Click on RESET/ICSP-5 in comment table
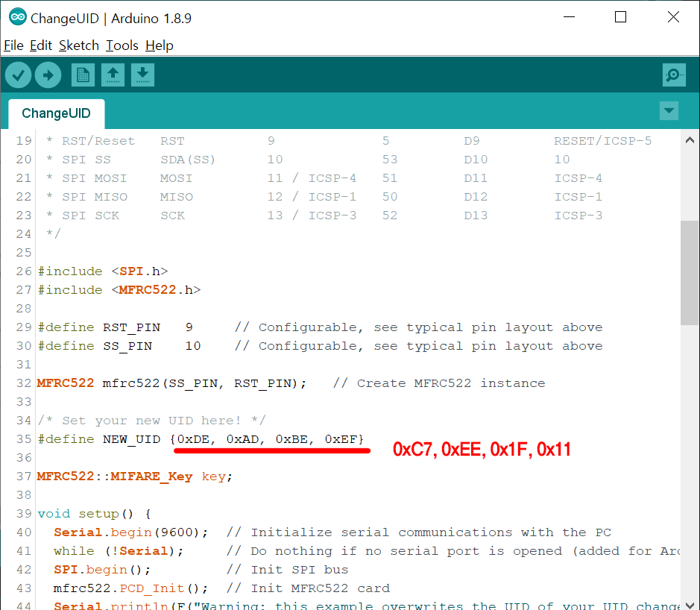This screenshot has height=610, width=700. coord(602,141)
